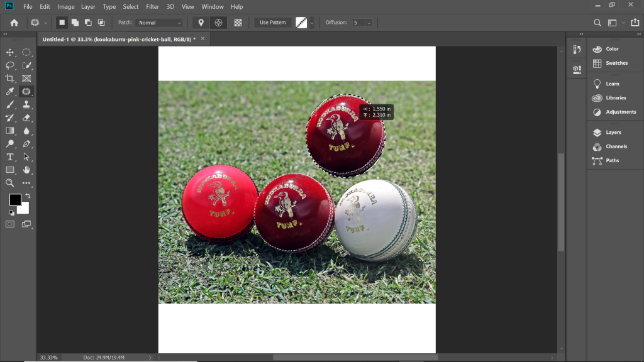Select the Eraser tool
The width and height of the screenshot is (644, 362).
26,118
